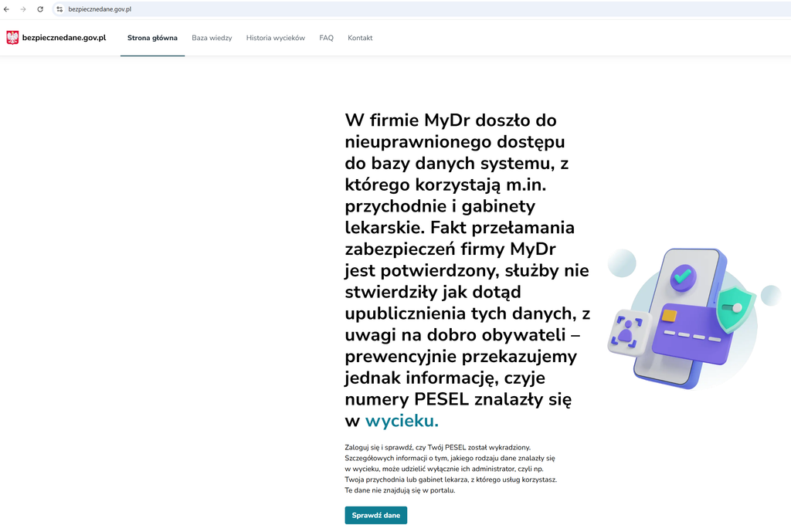Image resolution: width=791 pixels, height=532 pixels.
Task: Click the highlighted word wycieku.
Action: pyautogui.click(x=402, y=421)
